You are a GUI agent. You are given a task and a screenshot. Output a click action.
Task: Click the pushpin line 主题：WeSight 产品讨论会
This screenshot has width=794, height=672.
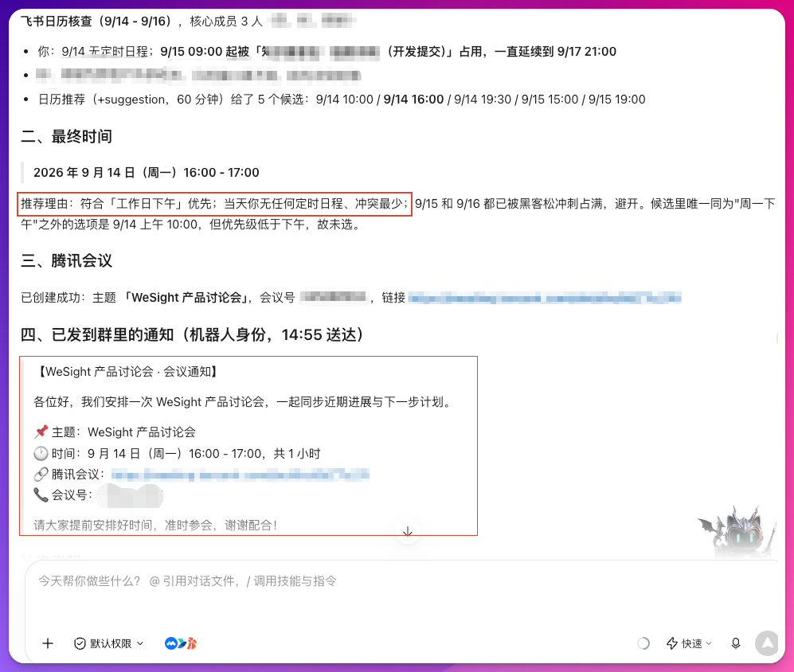[x=115, y=432]
